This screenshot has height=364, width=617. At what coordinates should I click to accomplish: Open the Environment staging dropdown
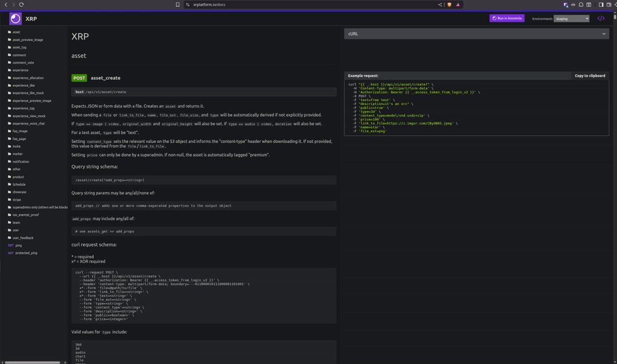point(571,18)
